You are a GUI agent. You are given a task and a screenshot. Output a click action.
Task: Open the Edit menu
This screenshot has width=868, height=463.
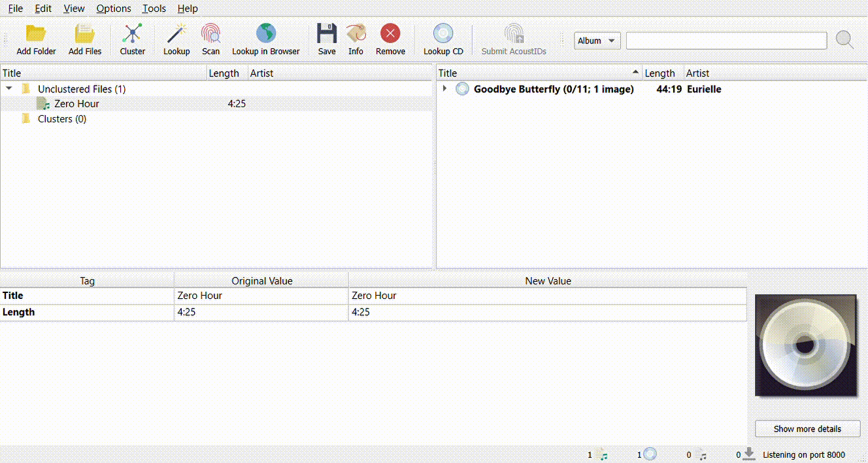pos(43,9)
